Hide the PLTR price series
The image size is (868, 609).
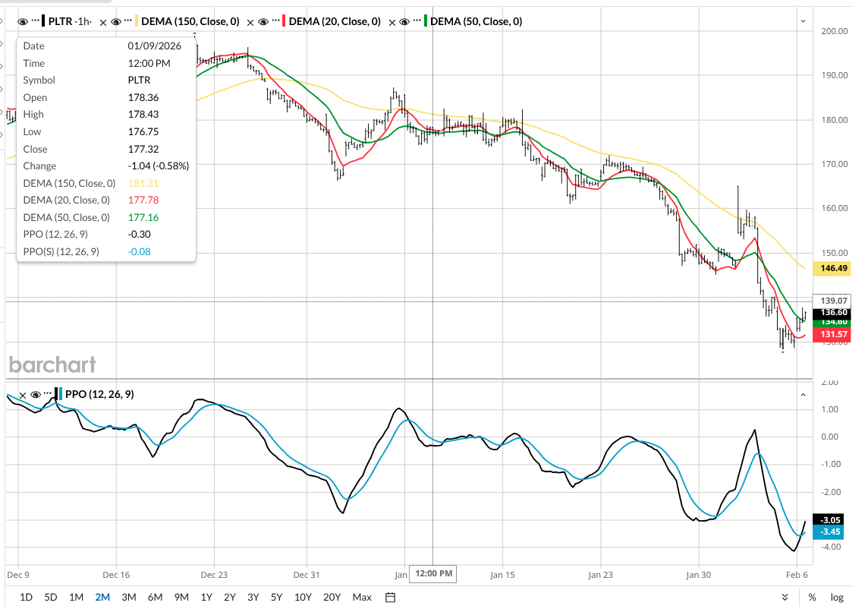pyautogui.click(x=22, y=21)
